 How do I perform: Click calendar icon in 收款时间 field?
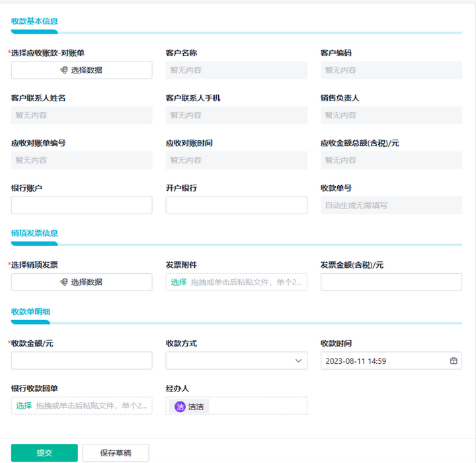tap(454, 361)
